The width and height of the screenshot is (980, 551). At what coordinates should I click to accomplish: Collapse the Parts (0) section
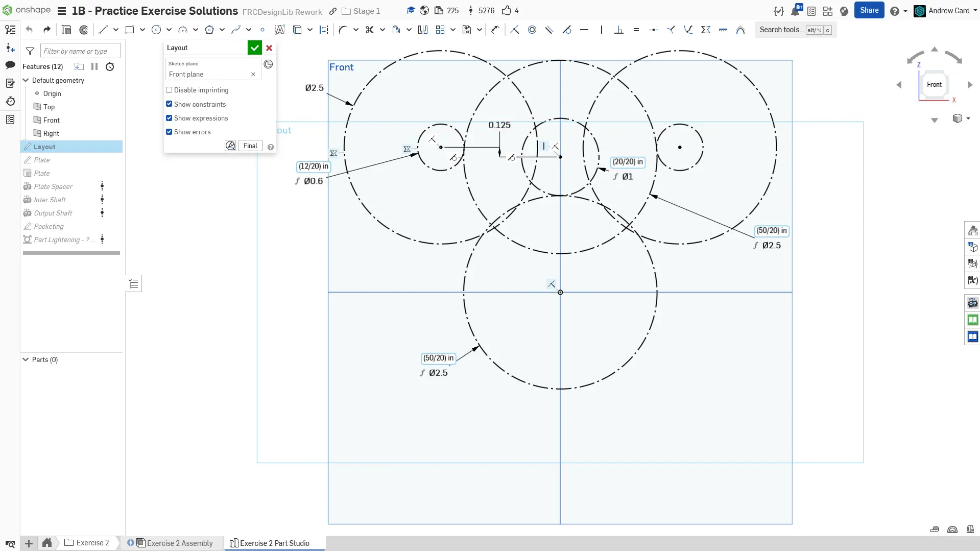click(26, 360)
